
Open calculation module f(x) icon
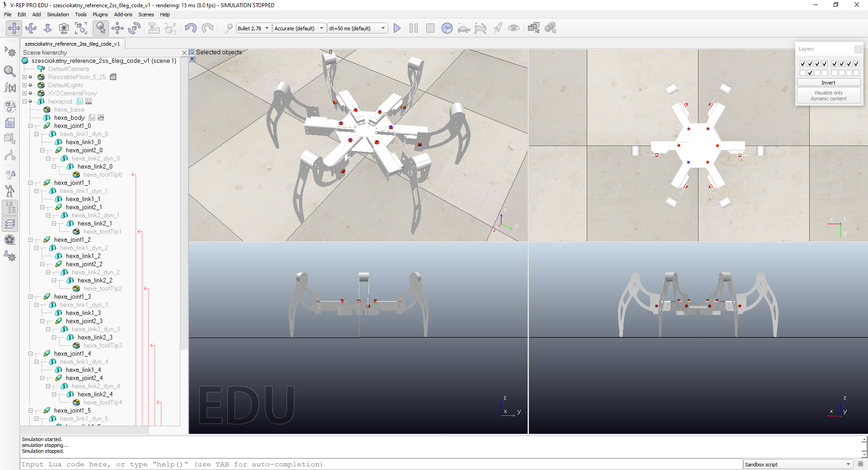click(10, 88)
